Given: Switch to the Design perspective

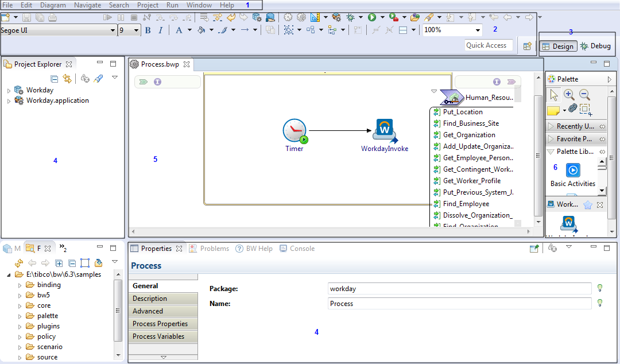Looking at the screenshot, I should click(558, 46).
